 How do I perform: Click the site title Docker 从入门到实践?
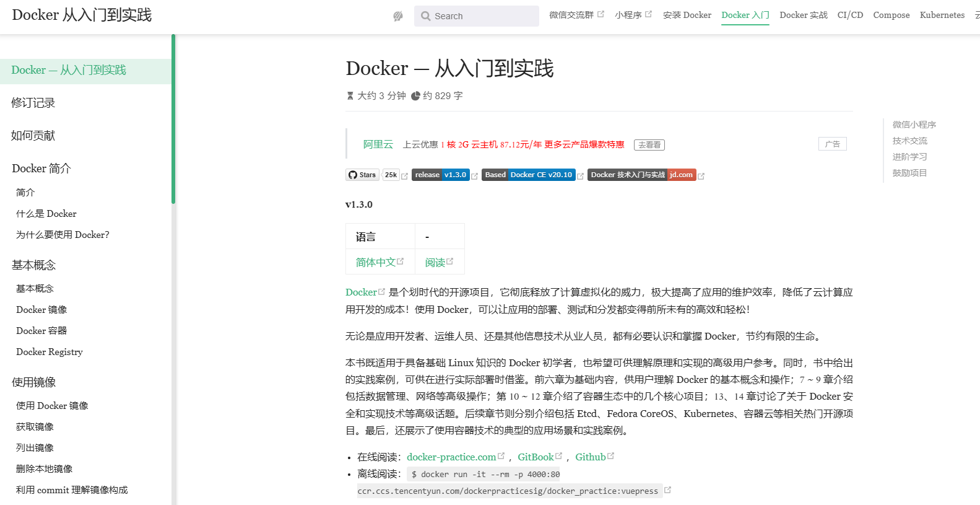pyautogui.click(x=82, y=15)
